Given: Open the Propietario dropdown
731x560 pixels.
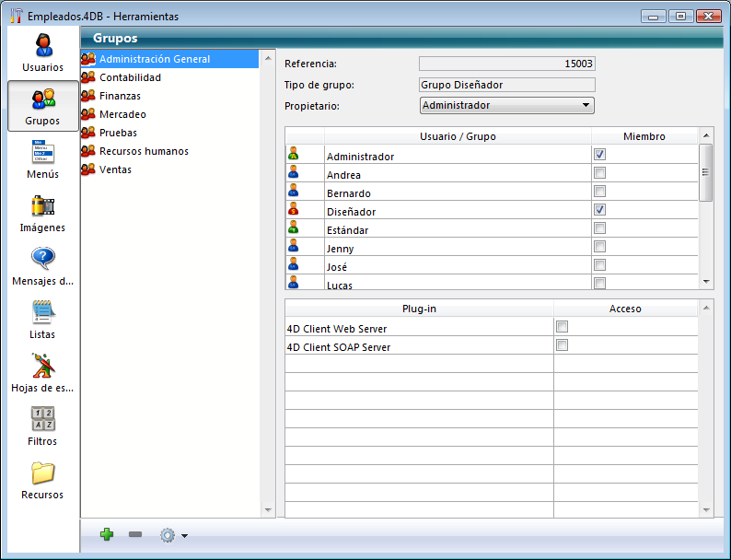Looking at the screenshot, I should click(506, 106).
